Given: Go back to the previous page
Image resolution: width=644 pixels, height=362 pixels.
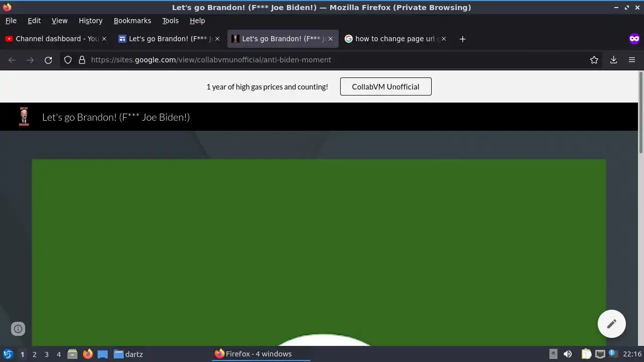Looking at the screenshot, I should coord(12,60).
